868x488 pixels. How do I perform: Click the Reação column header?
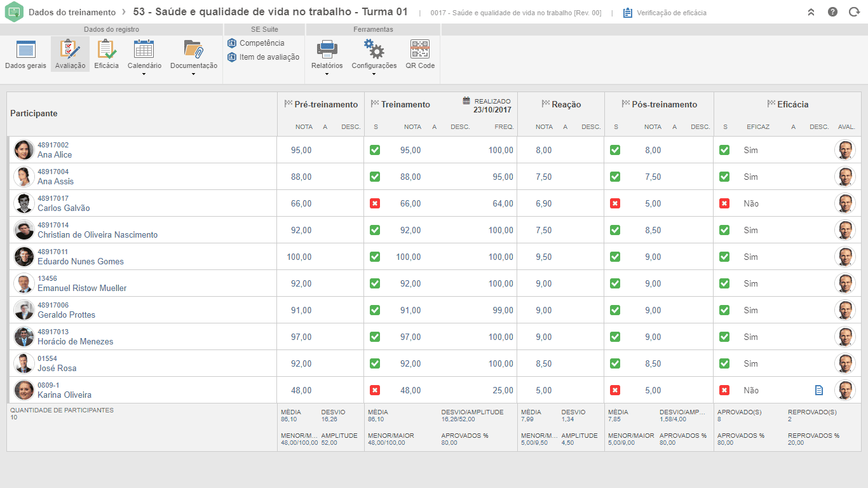(x=566, y=104)
